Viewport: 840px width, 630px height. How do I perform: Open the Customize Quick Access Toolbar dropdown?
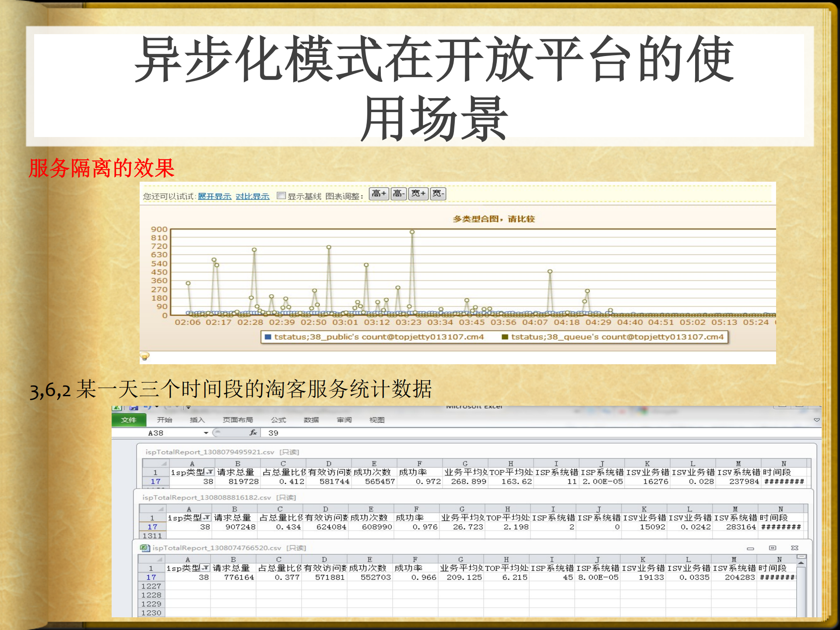pos(187,408)
